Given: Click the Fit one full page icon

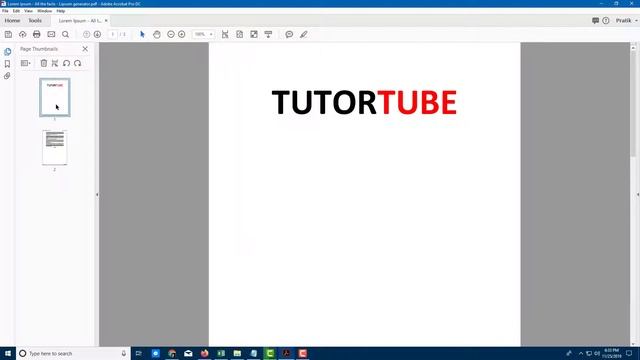Looking at the screenshot, I should click(240, 34).
